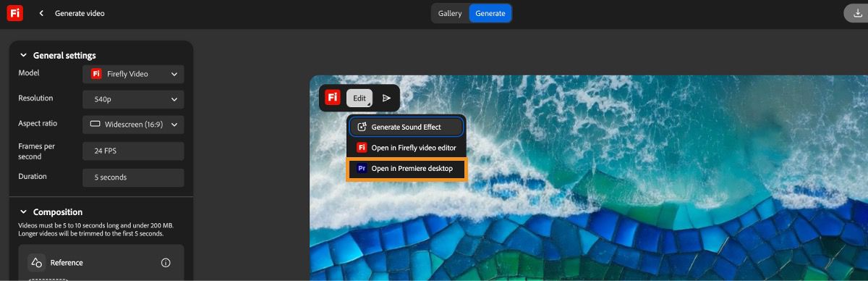Viewport: 868px width, 281px height.
Task: Click the sound effect sparkle icon
Action: (x=362, y=127)
